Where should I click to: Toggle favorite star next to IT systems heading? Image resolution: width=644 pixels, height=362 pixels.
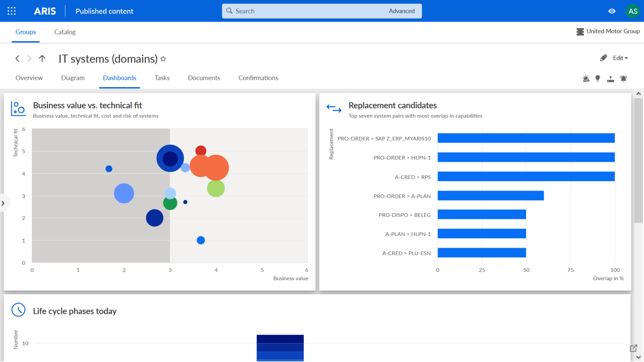163,59
